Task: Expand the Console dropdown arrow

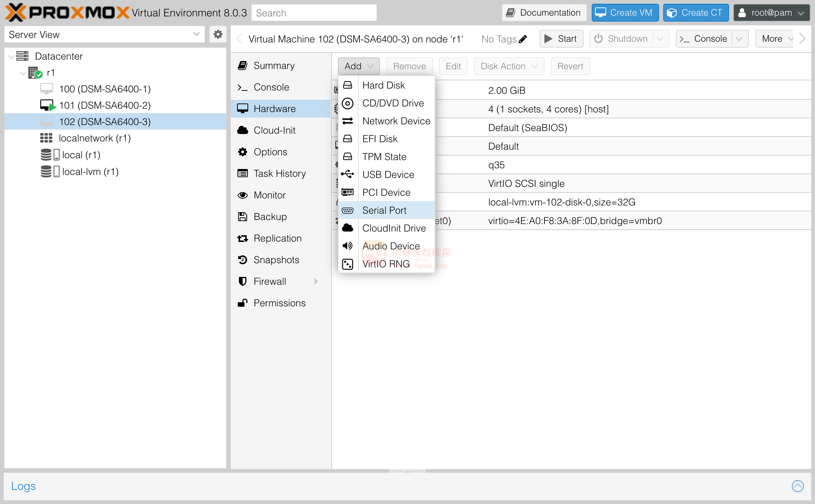Action: [x=740, y=39]
